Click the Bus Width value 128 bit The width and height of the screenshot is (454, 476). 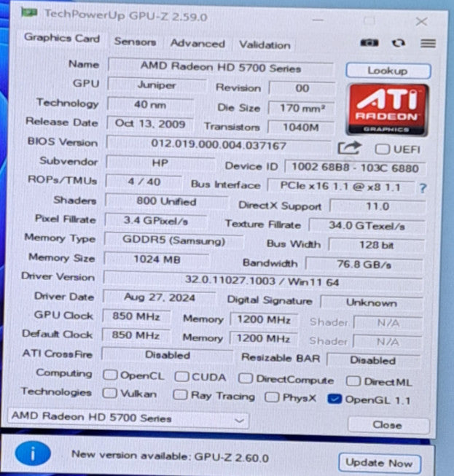[x=376, y=245]
